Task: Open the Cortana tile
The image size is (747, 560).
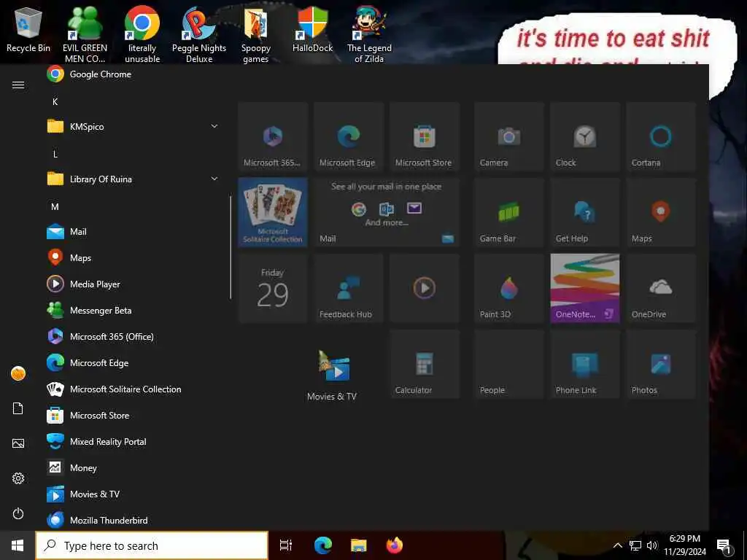Action: (661, 136)
